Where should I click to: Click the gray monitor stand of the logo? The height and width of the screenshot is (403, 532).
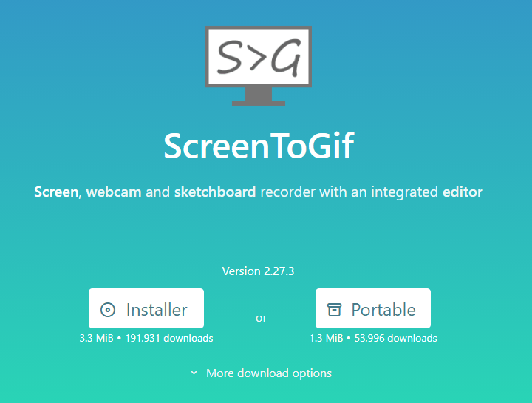coord(259,96)
